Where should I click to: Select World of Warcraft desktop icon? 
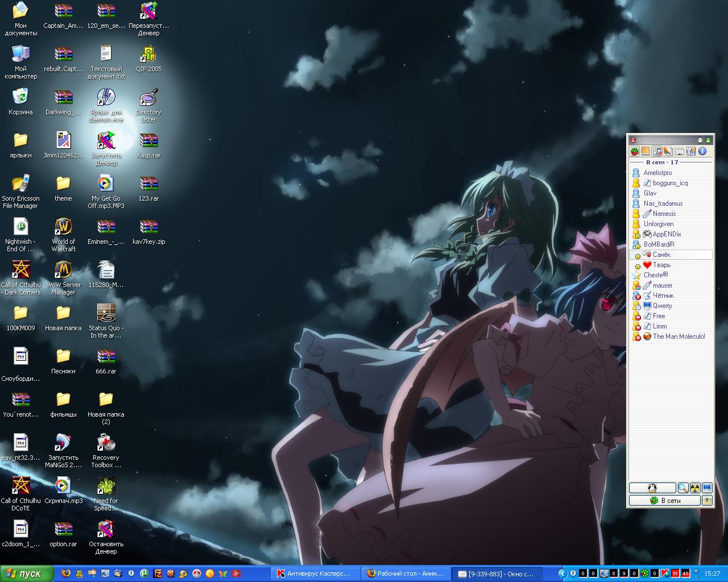click(x=63, y=235)
